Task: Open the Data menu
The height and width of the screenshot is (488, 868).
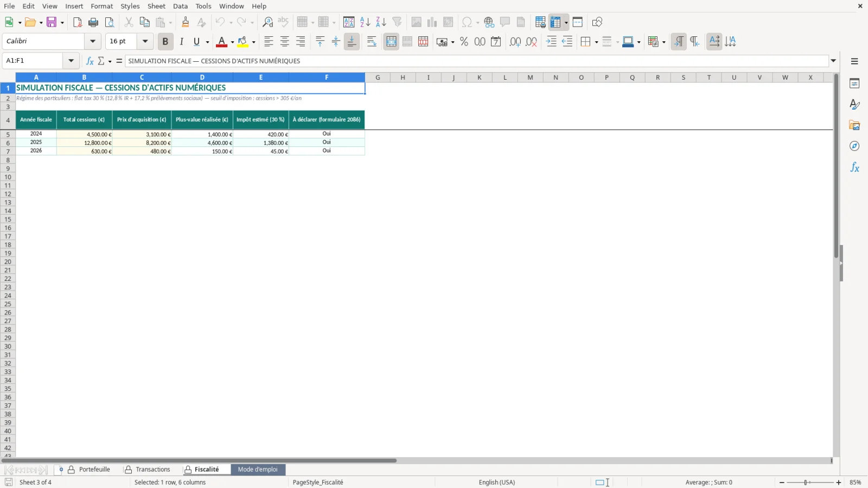Action: [180, 6]
